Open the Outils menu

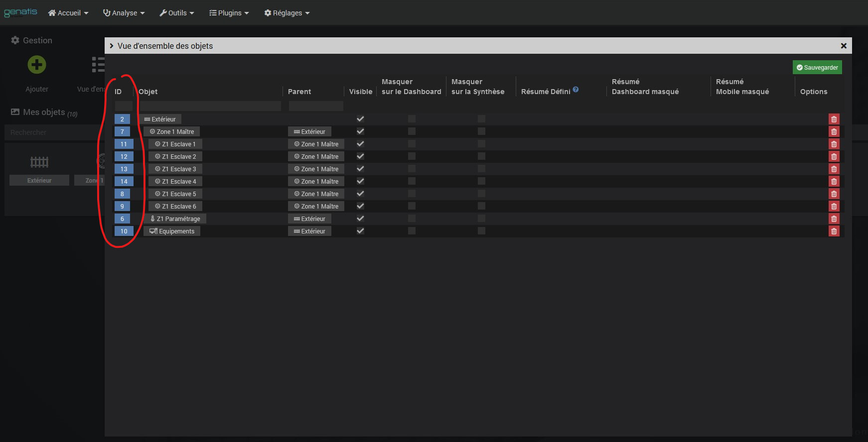click(x=177, y=13)
